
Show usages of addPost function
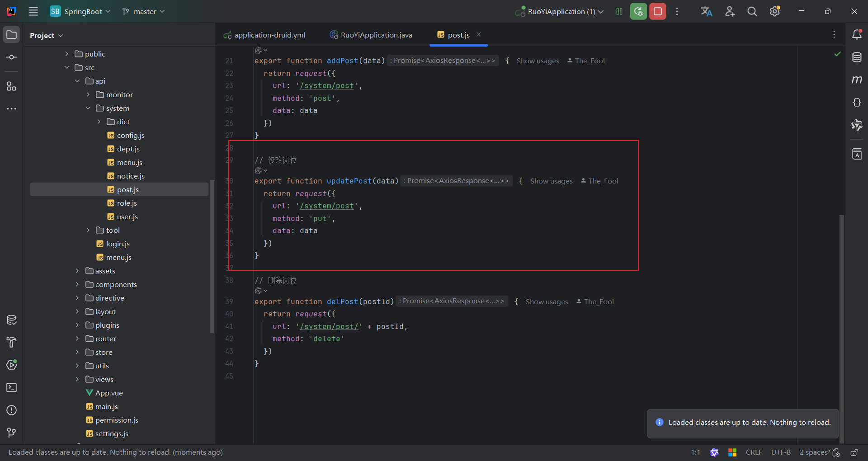538,61
